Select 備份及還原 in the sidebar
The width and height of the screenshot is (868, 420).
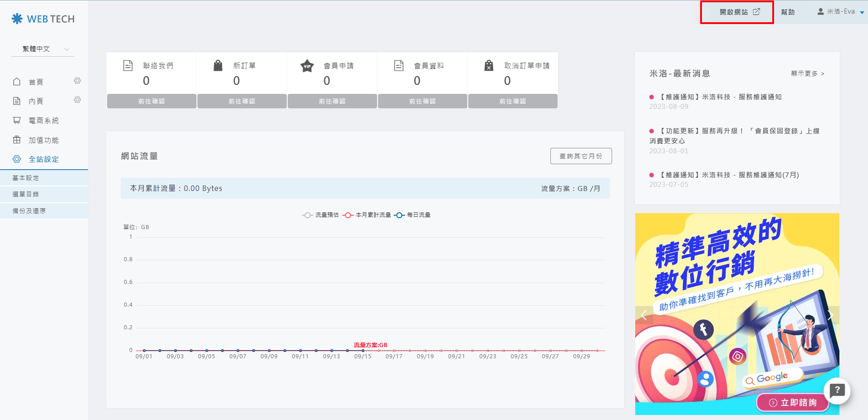tap(29, 211)
